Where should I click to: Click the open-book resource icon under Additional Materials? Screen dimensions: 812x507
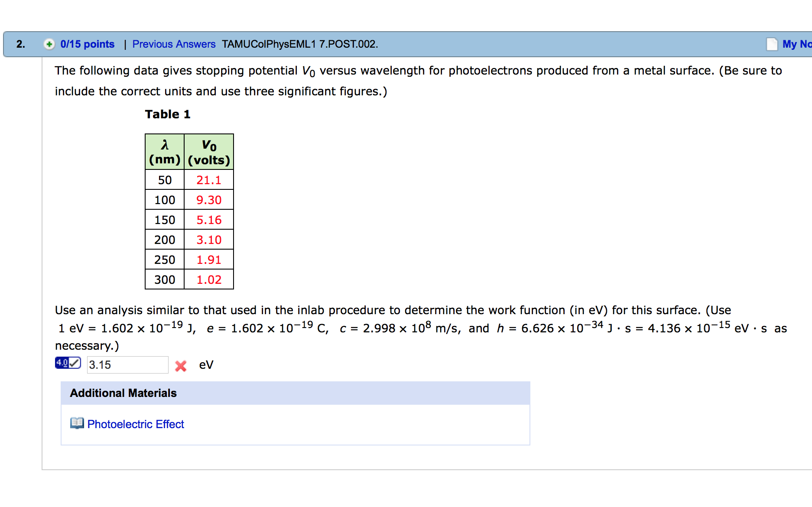76,423
